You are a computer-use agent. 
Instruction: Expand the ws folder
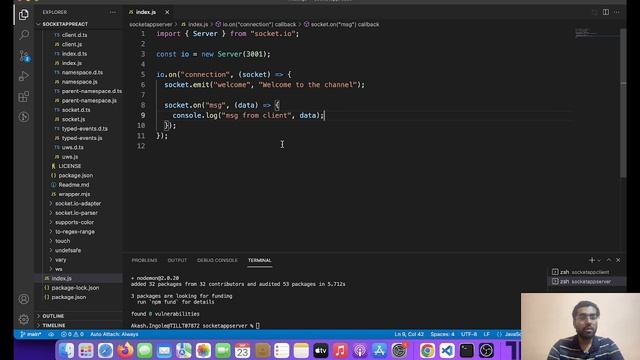tap(59, 269)
